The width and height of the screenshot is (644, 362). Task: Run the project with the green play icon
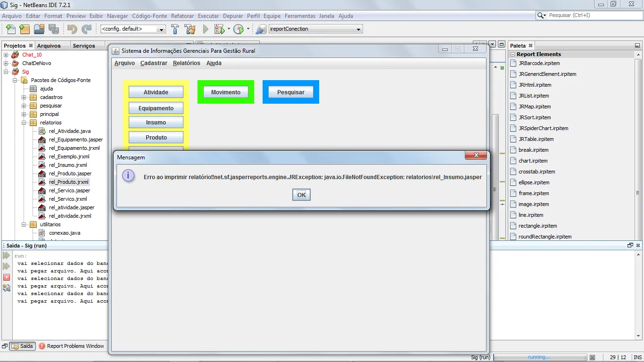point(206,29)
